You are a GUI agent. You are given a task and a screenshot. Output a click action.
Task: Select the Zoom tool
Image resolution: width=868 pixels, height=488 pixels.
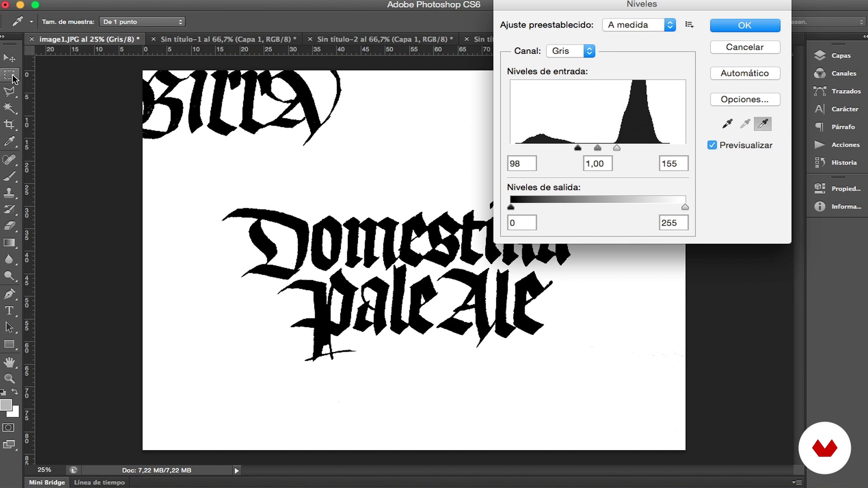click(9, 379)
